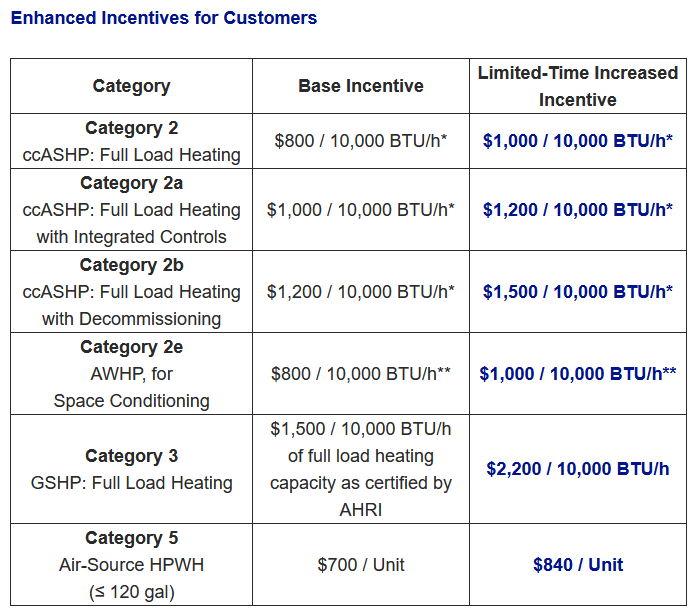Click the Enhanced Incentives for Customers heading

click(164, 18)
